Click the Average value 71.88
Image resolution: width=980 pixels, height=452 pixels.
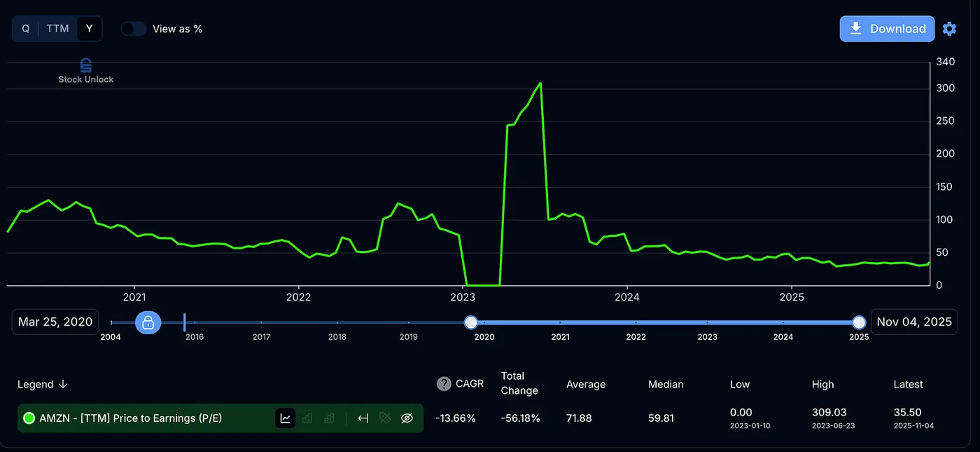point(579,418)
